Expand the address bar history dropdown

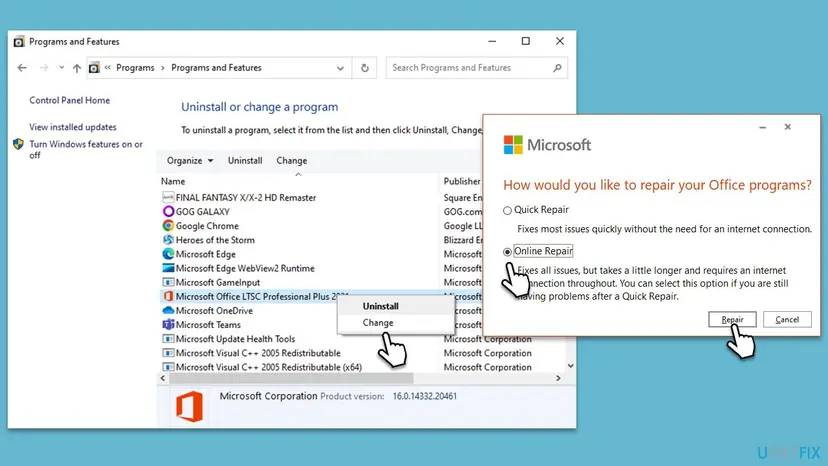(x=340, y=68)
